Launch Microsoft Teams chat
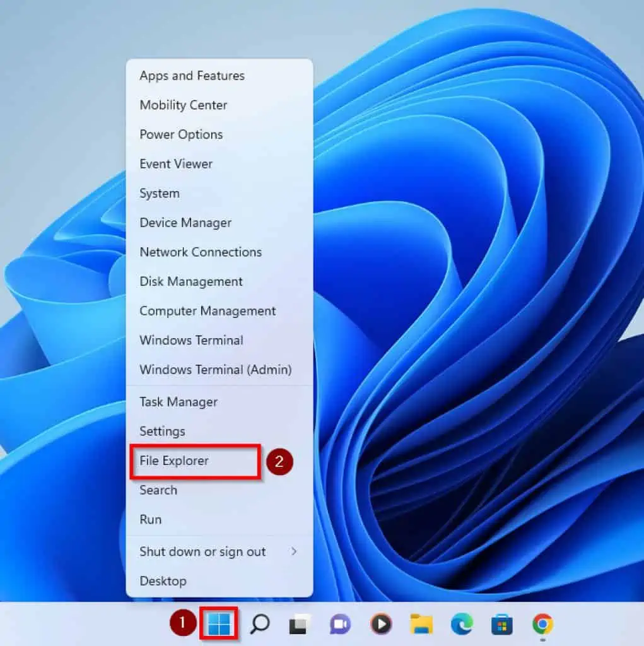Image resolution: width=644 pixels, height=646 pixels. (339, 625)
